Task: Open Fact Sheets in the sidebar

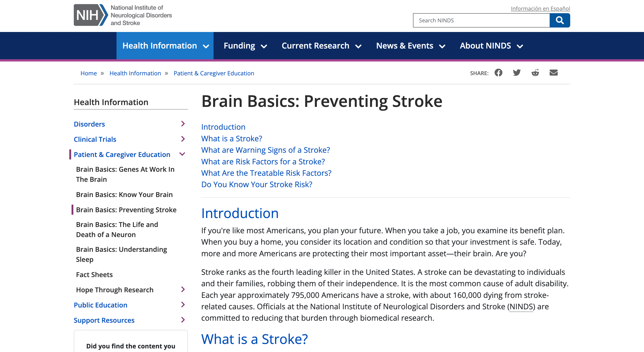Action: (94, 275)
